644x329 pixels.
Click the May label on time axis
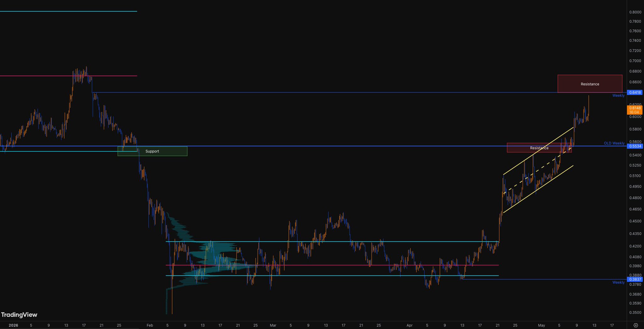point(541,325)
